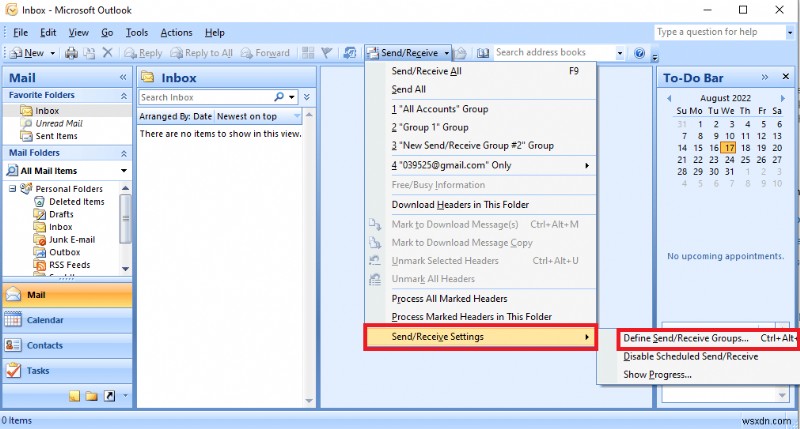800x429 pixels.
Task: Select Inbox under Favorite Folders
Action: click(x=47, y=111)
